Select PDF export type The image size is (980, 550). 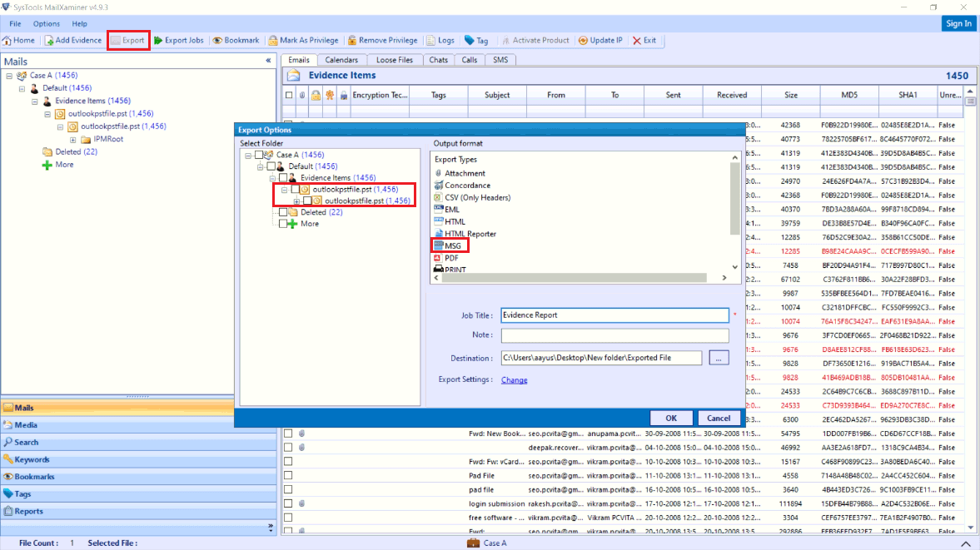pos(451,258)
